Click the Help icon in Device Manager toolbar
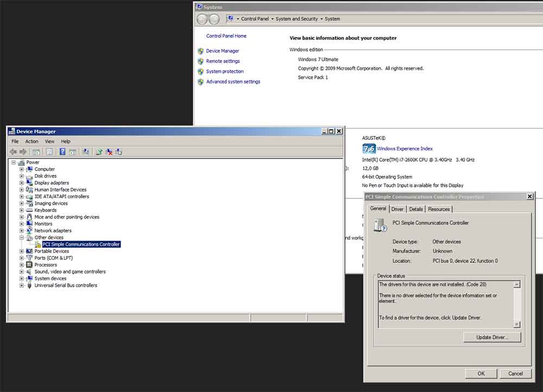 63,152
